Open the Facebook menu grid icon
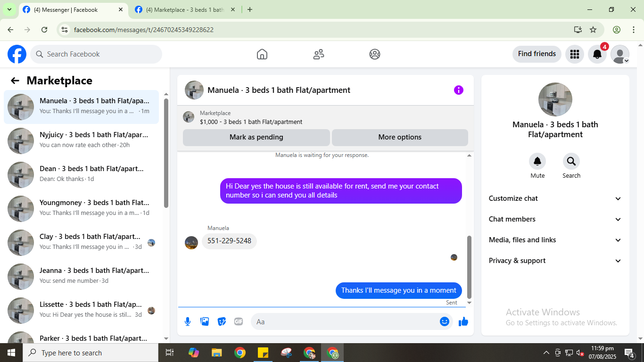644x362 pixels. (574, 54)
